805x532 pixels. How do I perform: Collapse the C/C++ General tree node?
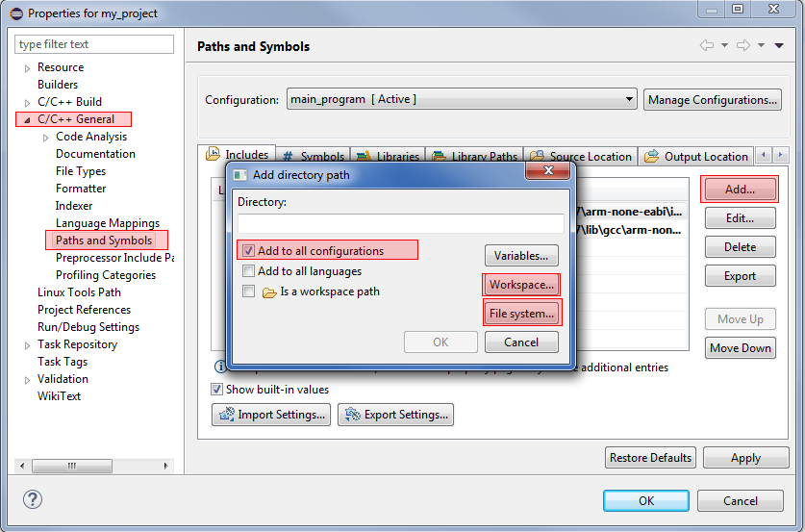pos(27,120)
